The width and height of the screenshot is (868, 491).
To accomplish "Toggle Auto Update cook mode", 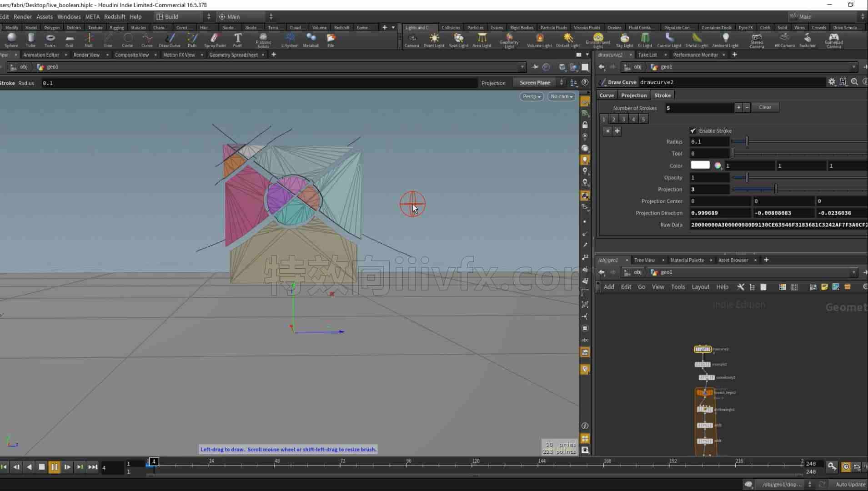I will [850, 484].
